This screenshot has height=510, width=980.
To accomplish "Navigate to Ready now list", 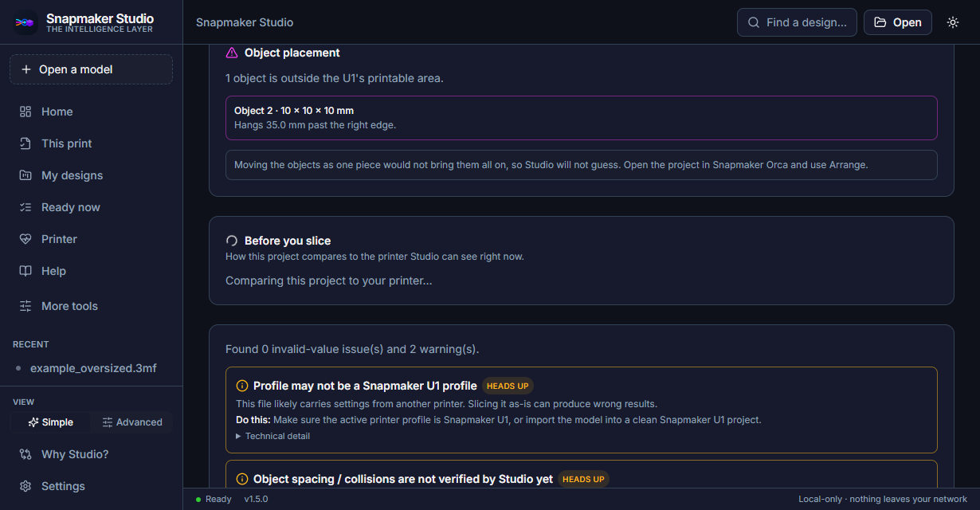I will [91, 207].
